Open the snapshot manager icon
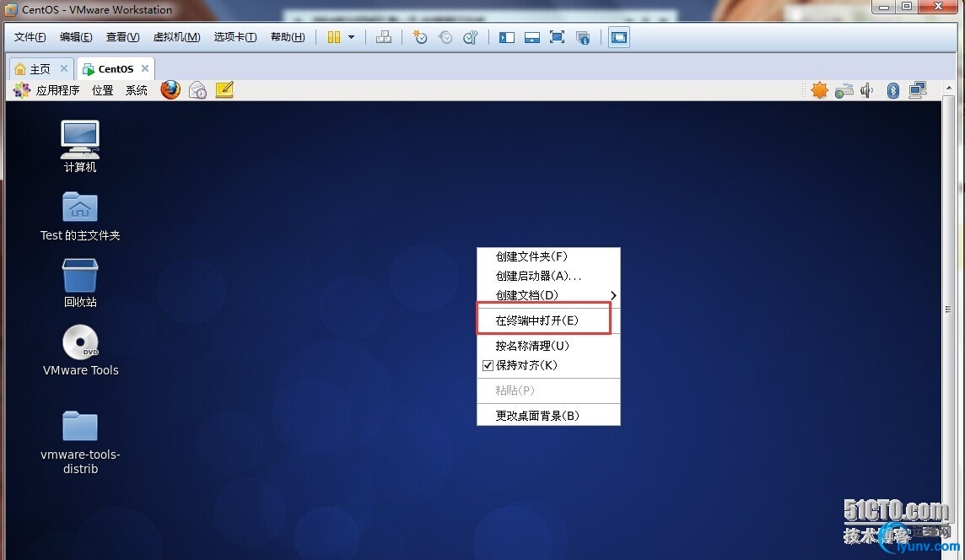Image resolution: width=965 pixels, height=560 pixels. click(x=470, y=38)
